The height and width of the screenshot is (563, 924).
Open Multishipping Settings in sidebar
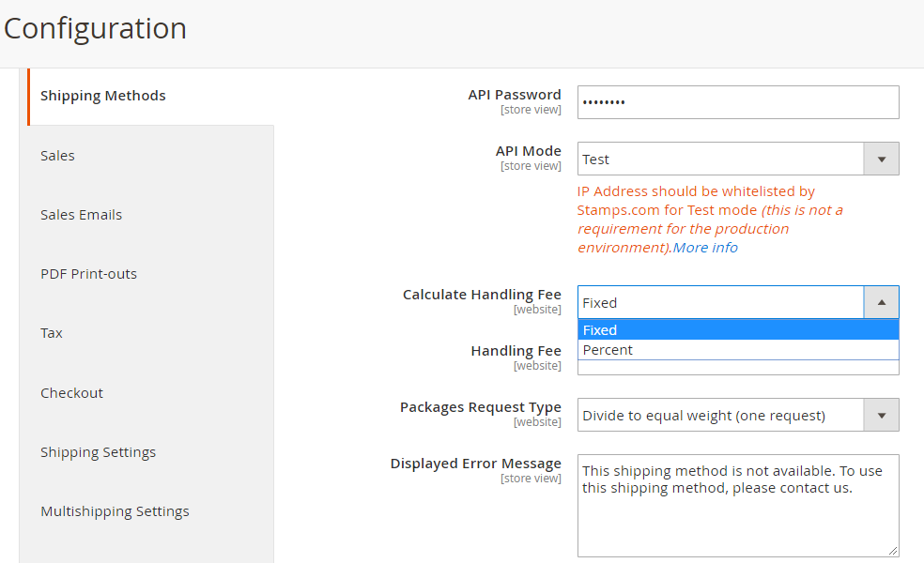click(x=115, y=511)
